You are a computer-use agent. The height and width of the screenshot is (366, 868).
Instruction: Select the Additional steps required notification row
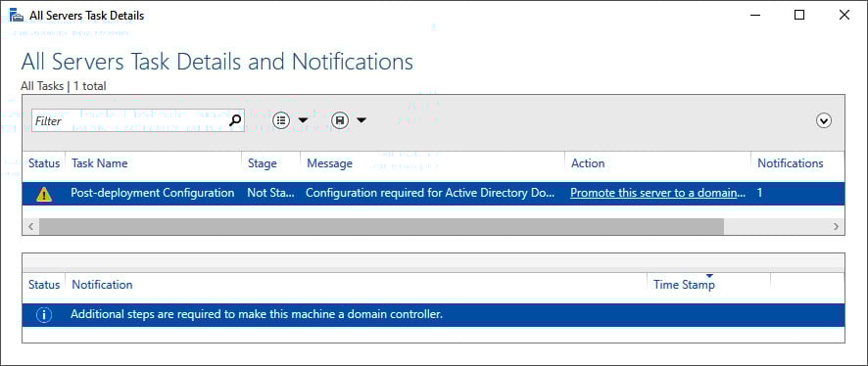point(433,315)
